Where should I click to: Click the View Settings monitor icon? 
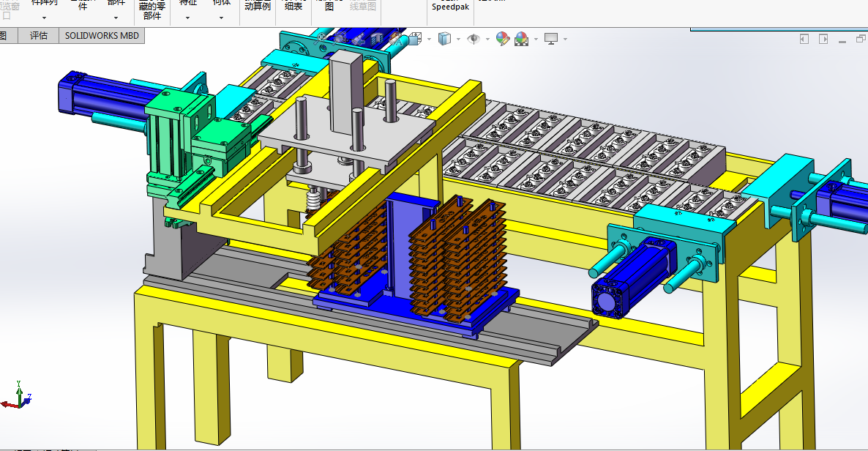coord(551,38)
